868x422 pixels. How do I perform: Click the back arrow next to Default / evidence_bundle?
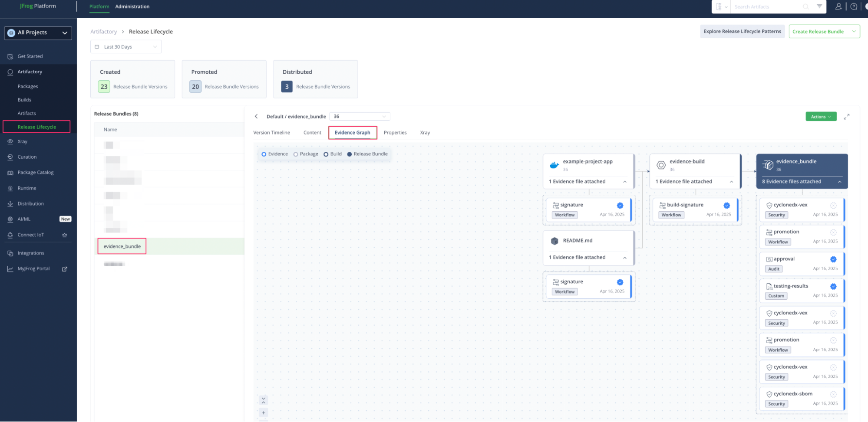(256, 116)
